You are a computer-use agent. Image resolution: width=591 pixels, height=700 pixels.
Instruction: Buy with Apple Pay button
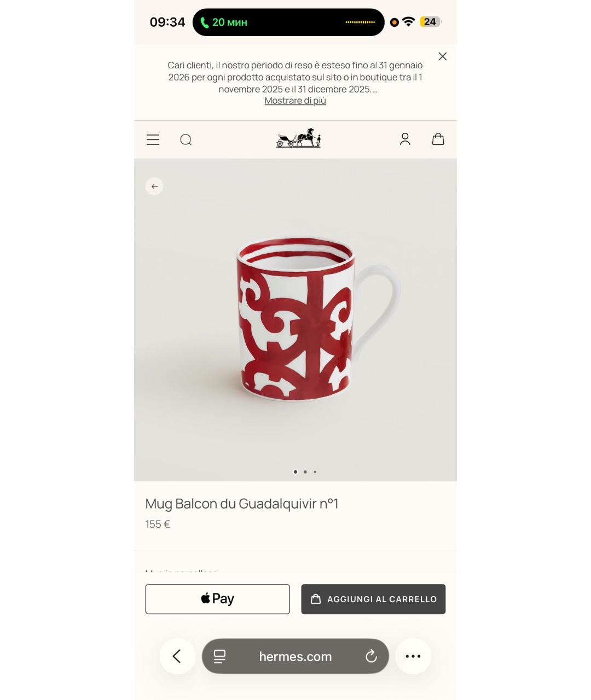click(x=217, y=599)
